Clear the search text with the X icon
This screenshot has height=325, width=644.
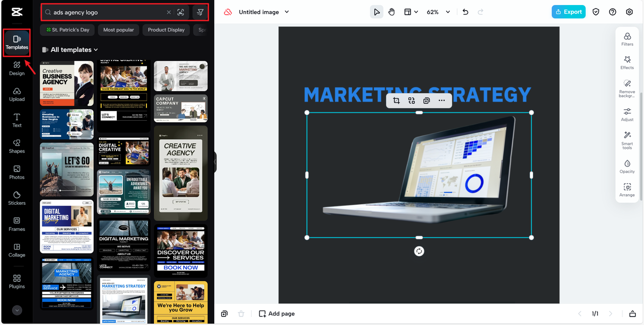tap(169, 12)
